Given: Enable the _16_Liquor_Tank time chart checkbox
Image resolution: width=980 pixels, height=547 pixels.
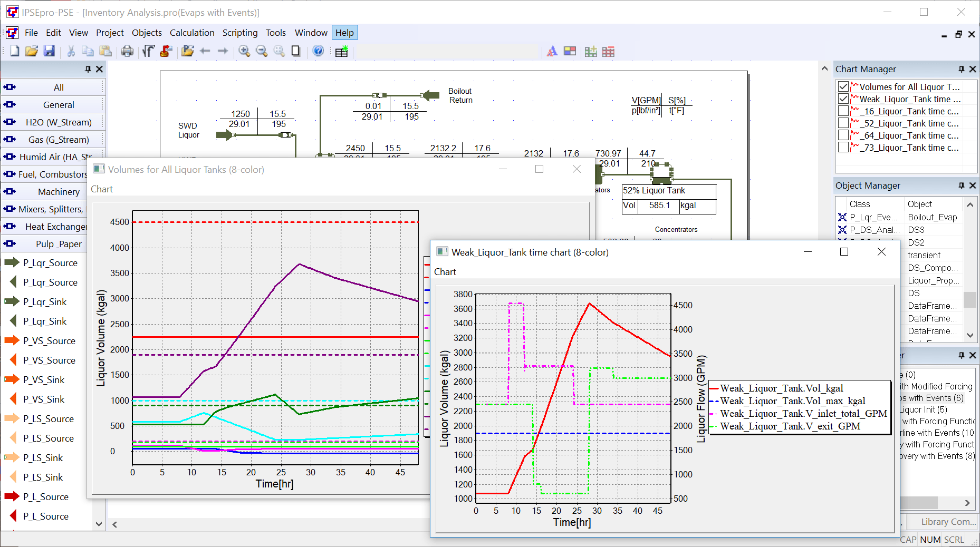Looking at the screenshot, I should [843, 111].
